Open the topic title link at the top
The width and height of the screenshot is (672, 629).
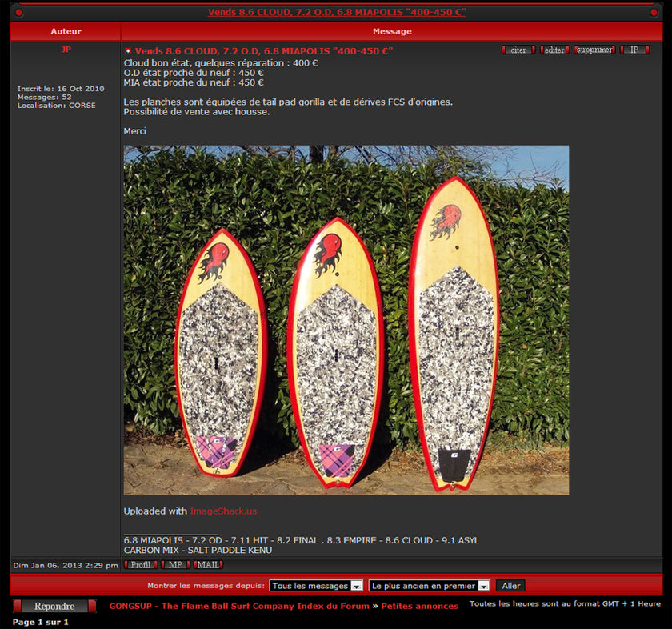[x=337, y=12]
